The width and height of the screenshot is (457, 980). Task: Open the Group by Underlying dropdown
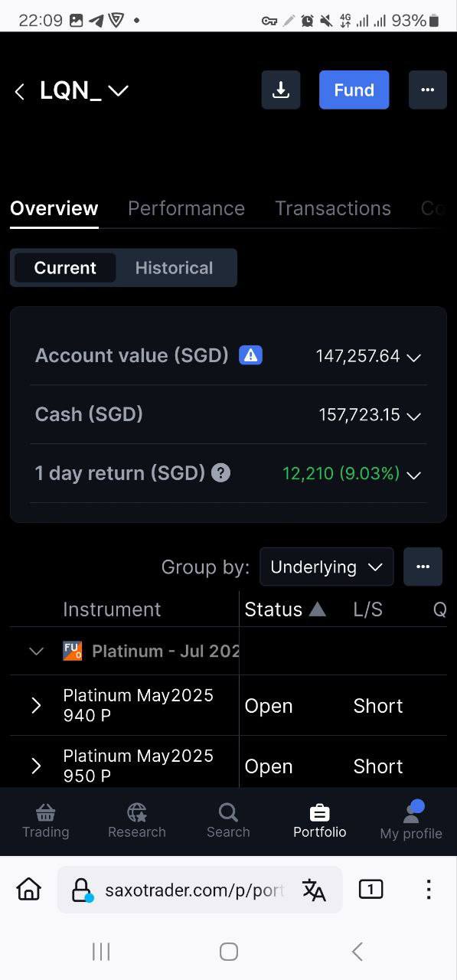(x=327, y=567)
